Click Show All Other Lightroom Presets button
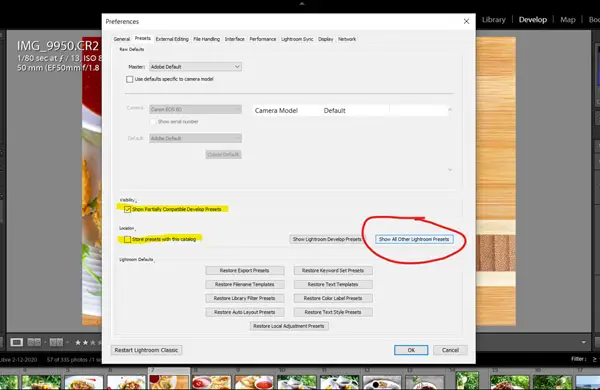The width and height of the screenshot is (600, 390). [414, 239]
